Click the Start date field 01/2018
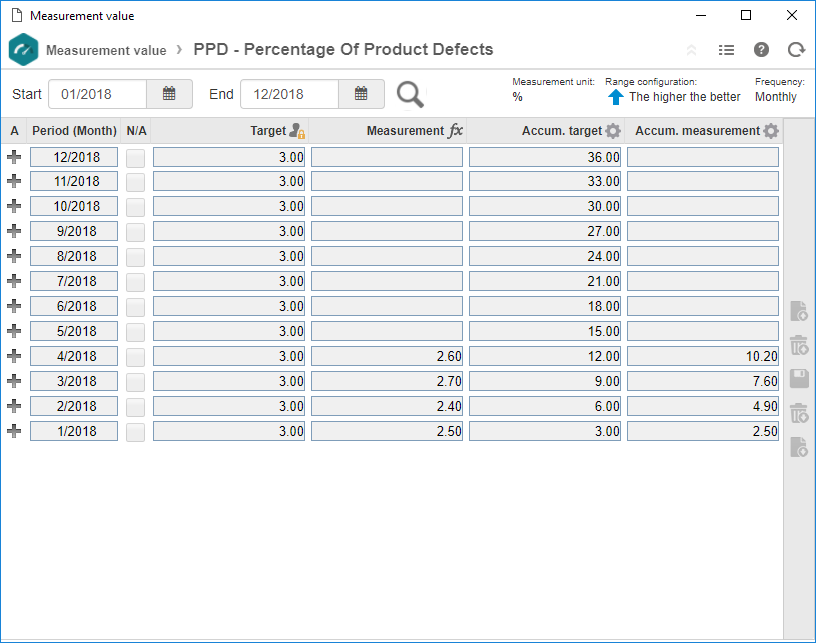The image size is (816, 643). point(97,94)
